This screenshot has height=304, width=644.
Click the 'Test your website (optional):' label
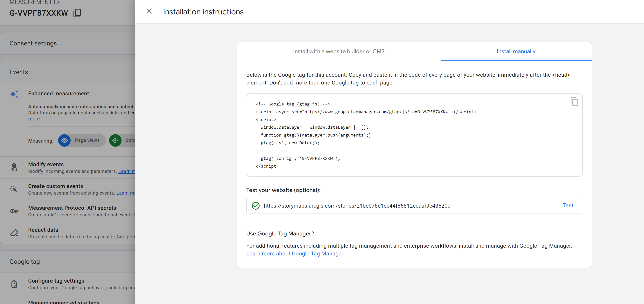point(283,190)
